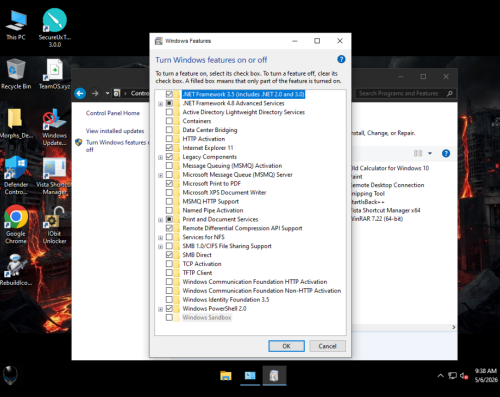Expand Windows PowerShell 2.0 node
The height and width of the screenshot is (397, 500).
pos(160,309)
